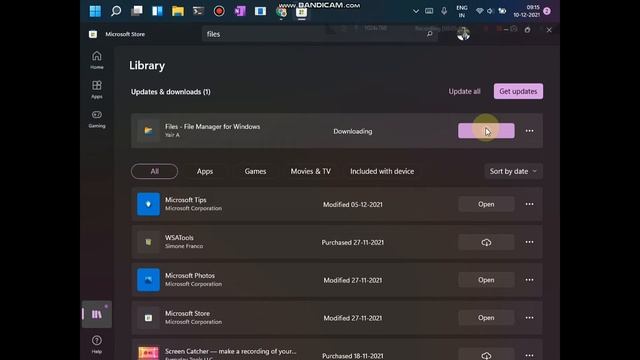640x360 pixels.
Task: Click the Store search field containing files
Action: [320, 34]
